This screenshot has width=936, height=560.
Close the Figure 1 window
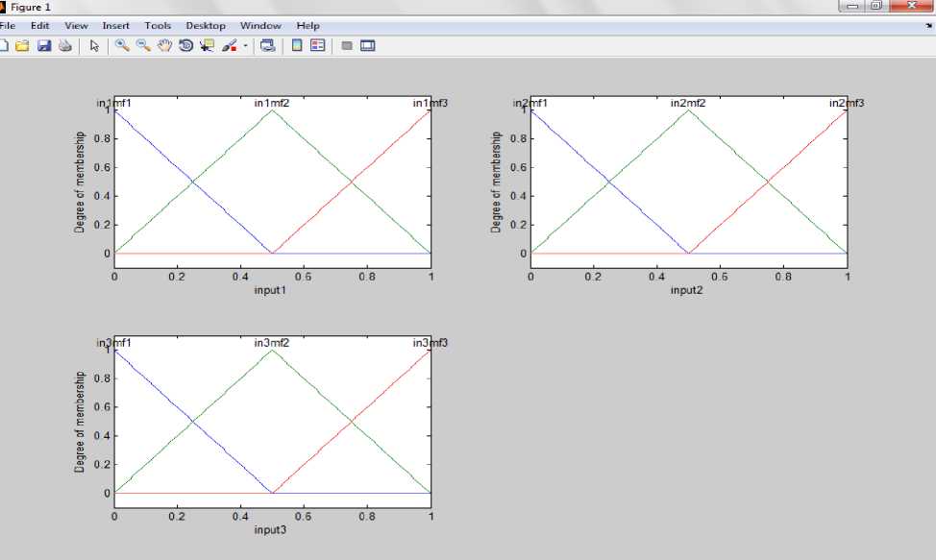[x=911, y=6]
